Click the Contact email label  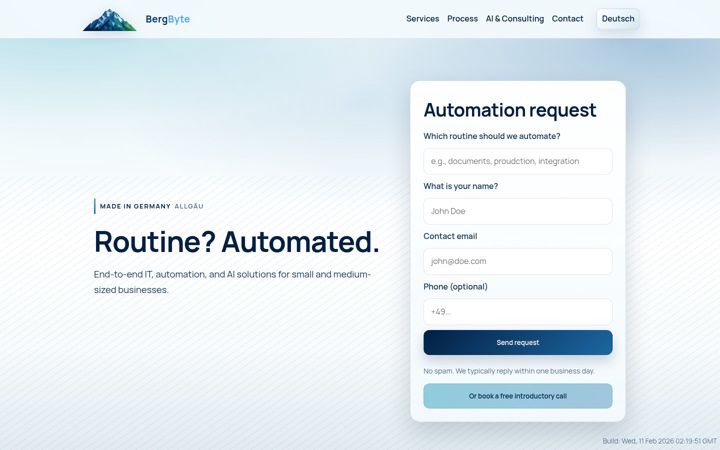[x=450, y=236]
